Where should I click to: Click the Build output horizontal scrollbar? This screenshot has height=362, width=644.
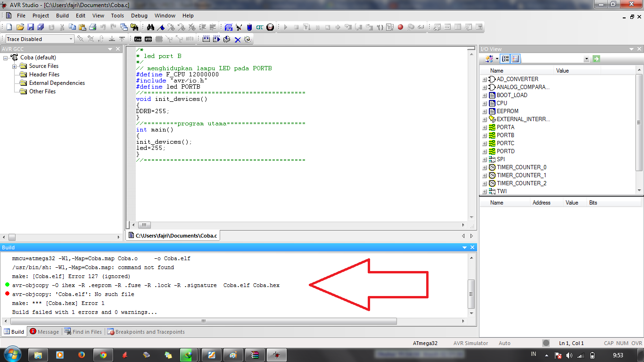click(204, 321)
